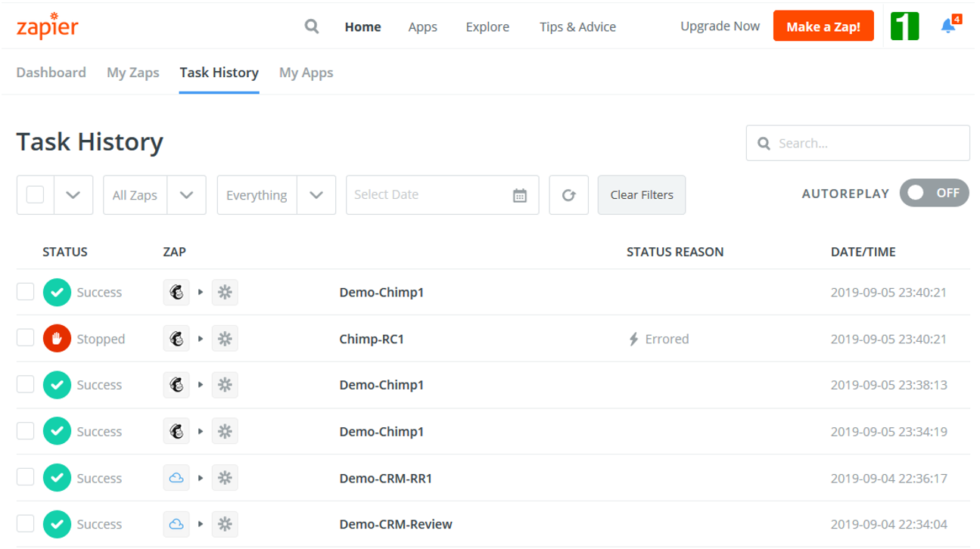980x549 pixels.
Task: Open the Demo-CRM-Review zap name
Action: click(396, 524)
